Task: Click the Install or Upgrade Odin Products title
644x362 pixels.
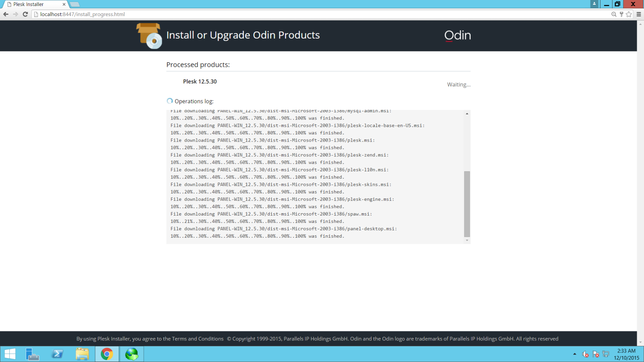Action: point(243,35)
